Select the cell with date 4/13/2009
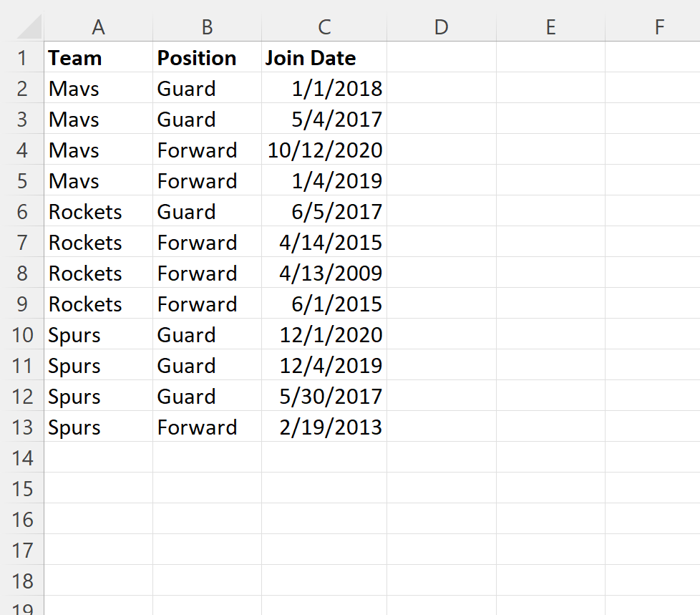The height and width of the screenshot is (615, 700). tap(324, 273)
